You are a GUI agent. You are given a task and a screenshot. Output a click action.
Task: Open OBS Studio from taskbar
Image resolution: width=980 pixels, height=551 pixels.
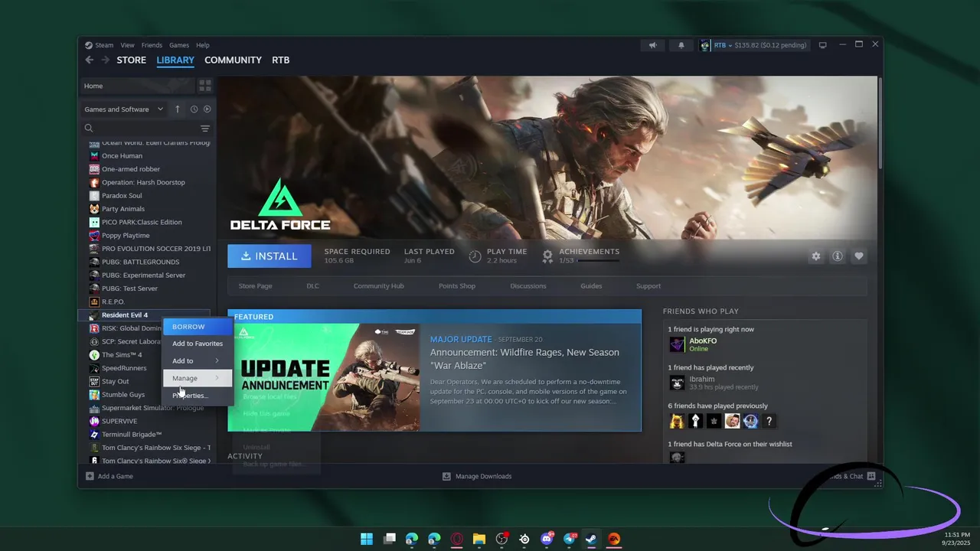pyautogui.click(x=501, y=539)
